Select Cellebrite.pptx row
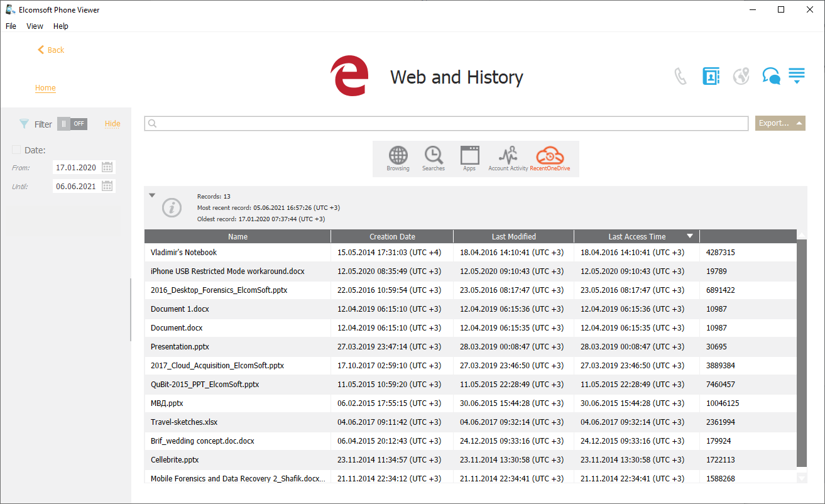This screenshot has width=825, height=504. (471, 460)
